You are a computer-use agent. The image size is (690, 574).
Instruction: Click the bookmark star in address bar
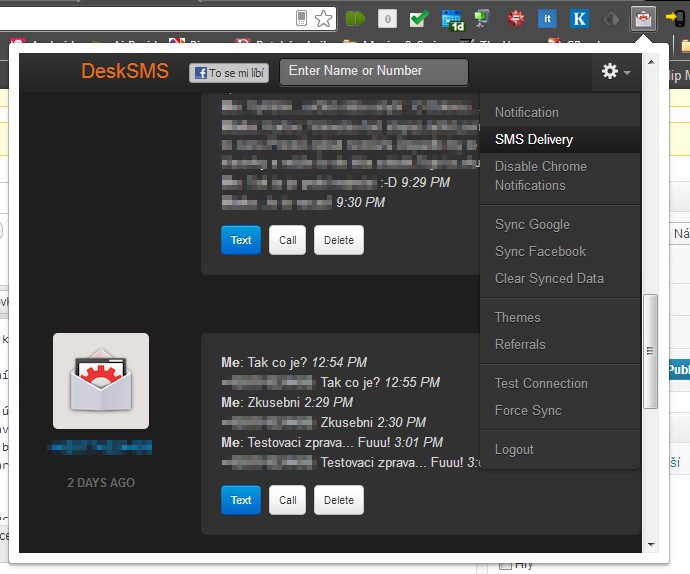pos(323,18)
